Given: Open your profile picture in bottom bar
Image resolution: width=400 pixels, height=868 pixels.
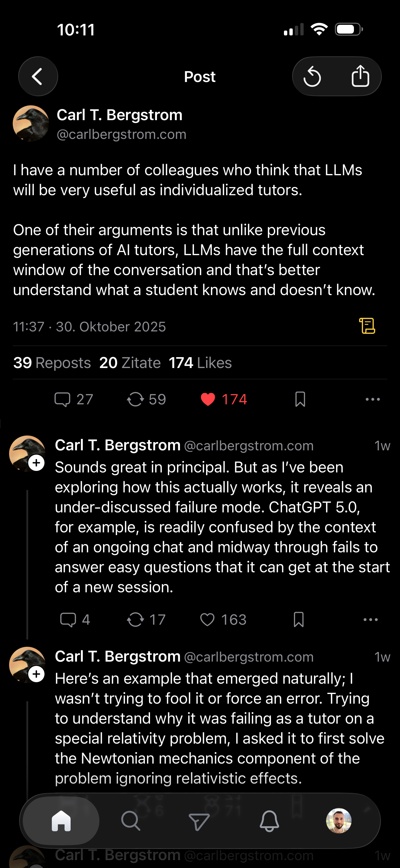Looking at the screenshot, I should [x=338, y=820].
